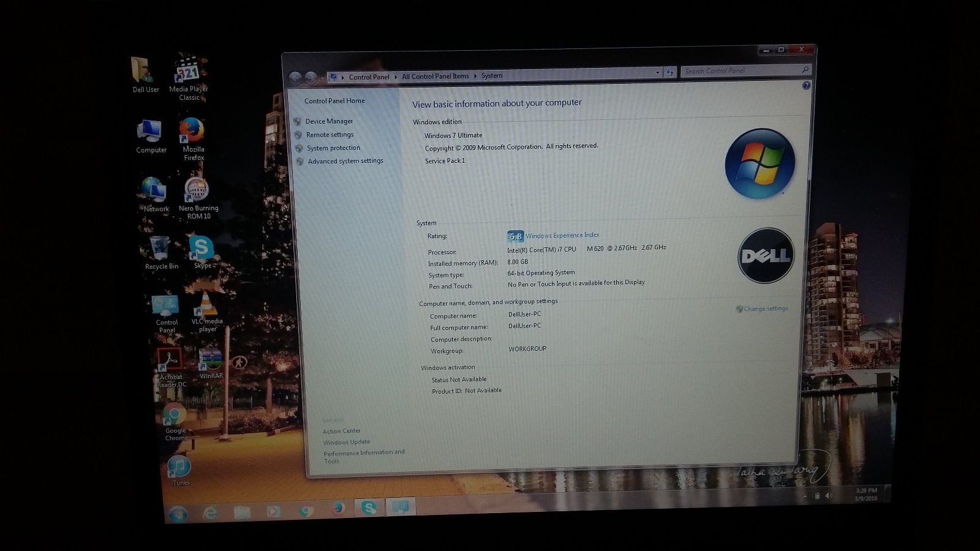Click the WORKGROUP value text

(527, 349)
